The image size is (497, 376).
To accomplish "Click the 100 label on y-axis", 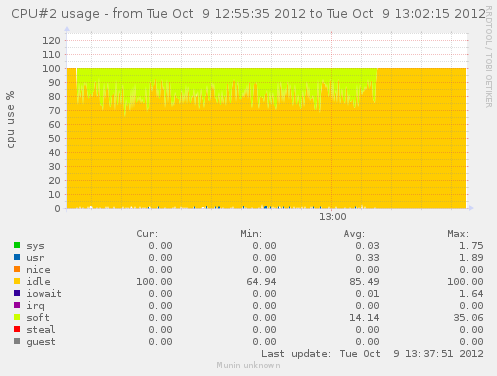I will click(51, 69).
